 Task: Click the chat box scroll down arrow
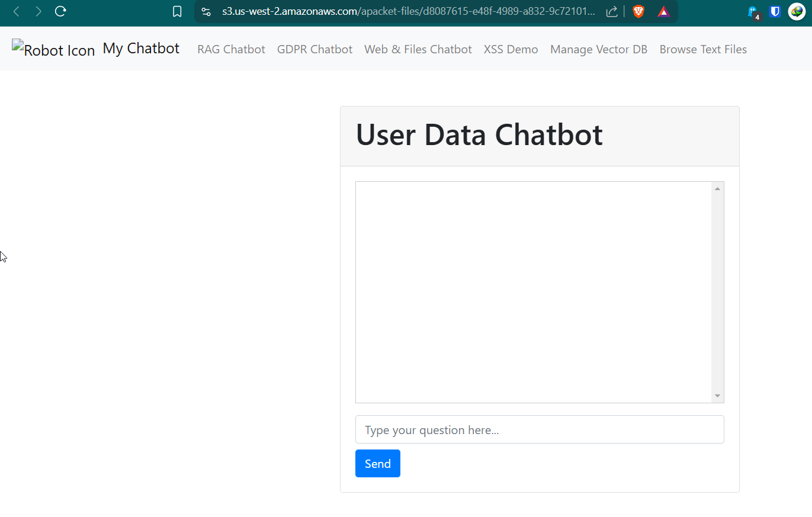pos(717,396)
